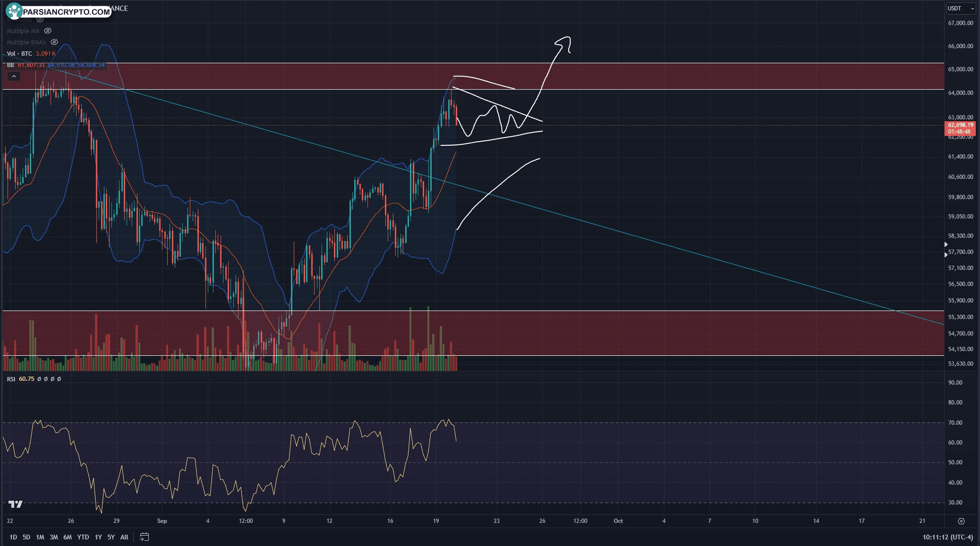Click the 26 date right of 23
This screenshot has width=980, height=546.
point(542,521)
